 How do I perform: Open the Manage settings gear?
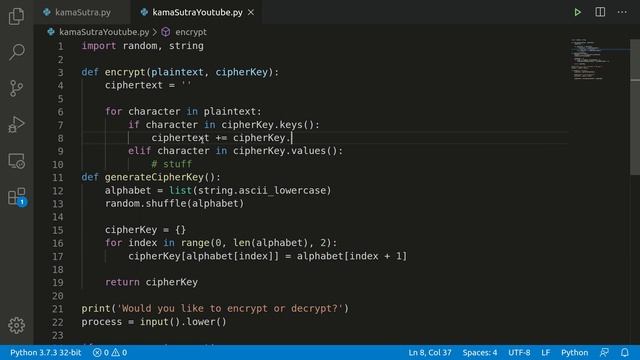16,325
